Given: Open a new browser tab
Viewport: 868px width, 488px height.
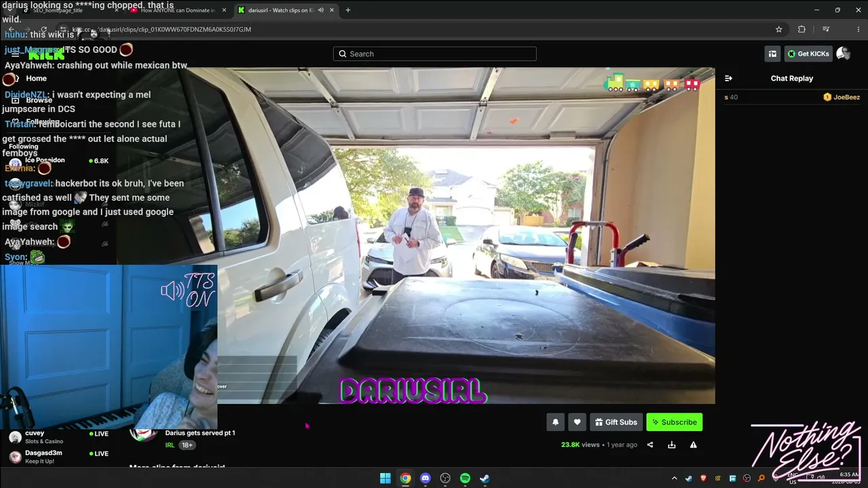Looking at the screenshot, I should pos(348,10).
